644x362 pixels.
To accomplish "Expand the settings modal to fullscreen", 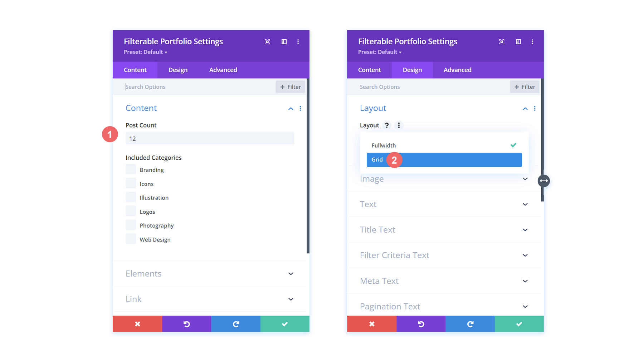I will tap(267, 42).
